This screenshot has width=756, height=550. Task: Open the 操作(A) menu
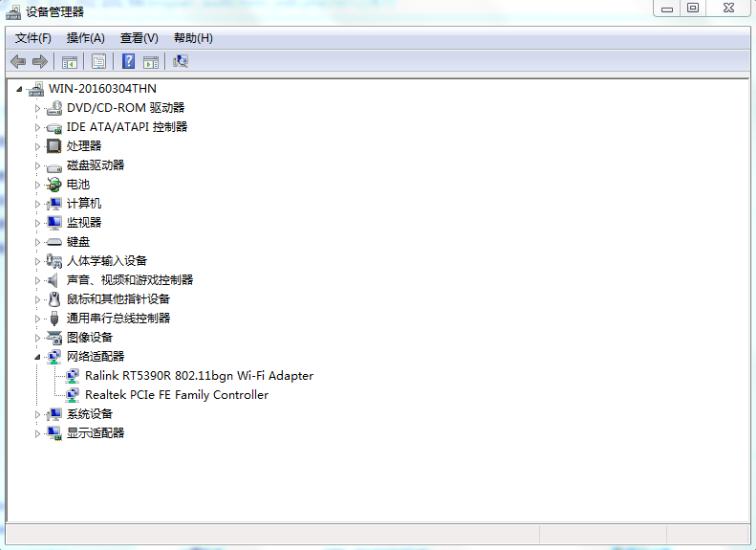pyautogui.click(x=85, y=38)
